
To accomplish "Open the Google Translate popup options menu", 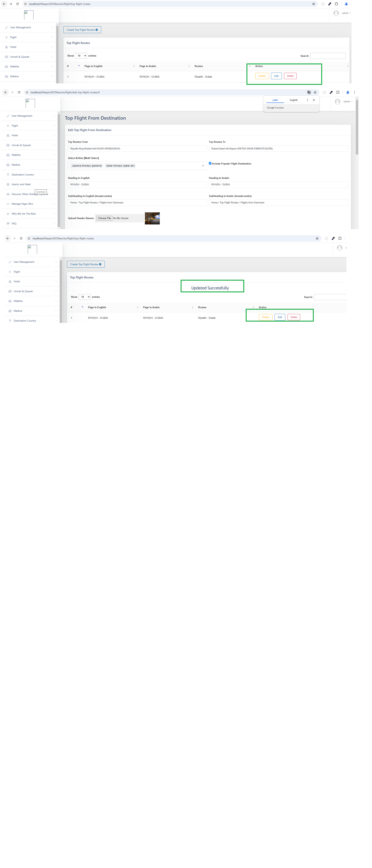I will pos(307,100).
